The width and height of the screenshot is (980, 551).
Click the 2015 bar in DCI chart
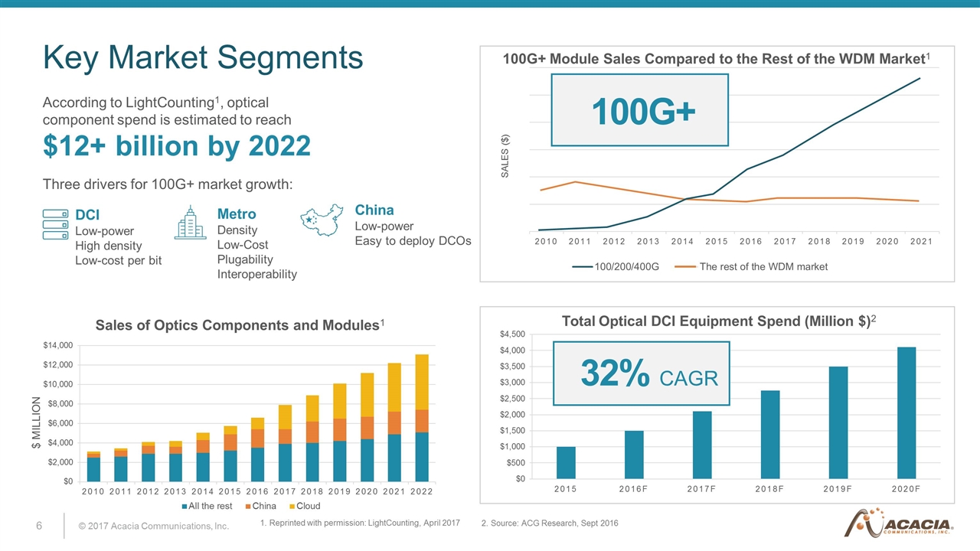tap(566, 463)
